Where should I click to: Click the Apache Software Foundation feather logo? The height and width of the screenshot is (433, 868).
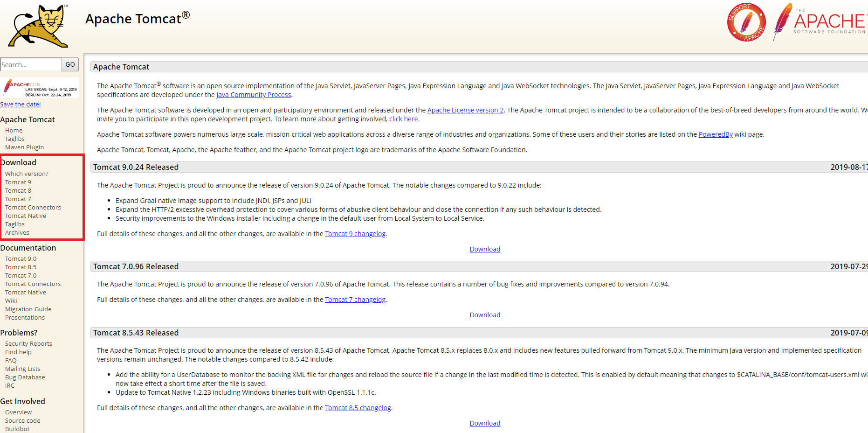(x=820, y=22)
